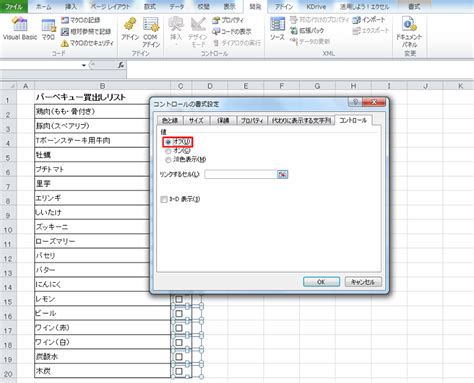Tick the checkbox in the 木炭 row

179,371
